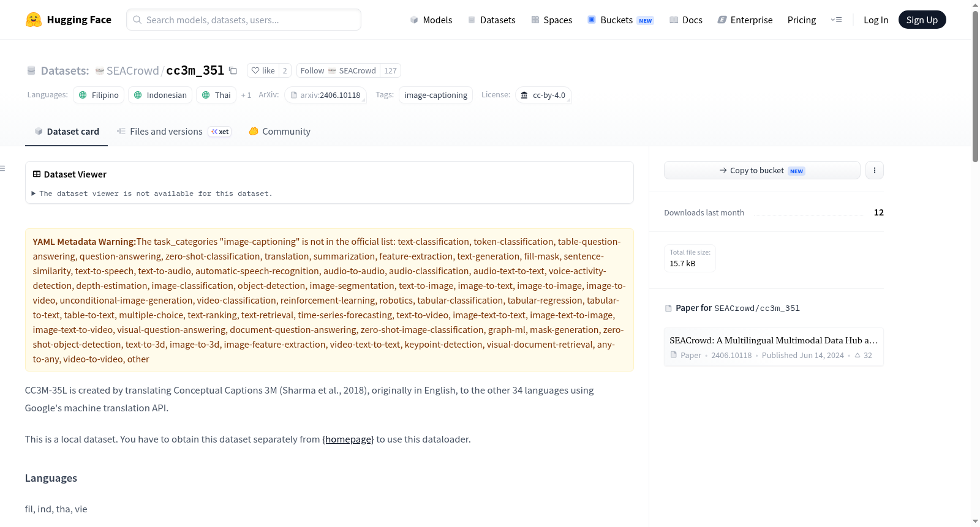The height and width of the screenshot is (527, 980).
Task: Open Buckets in the top navigation
Action: pos(620,20)
